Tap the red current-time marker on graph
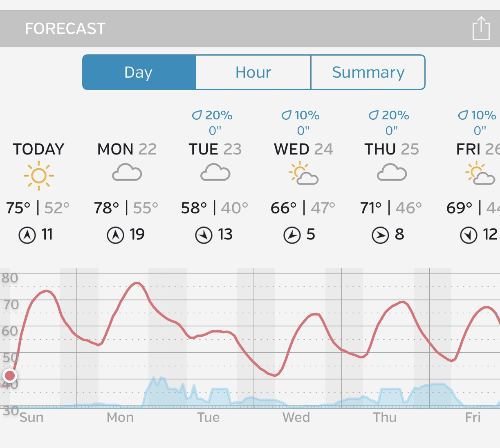This screenshot has width=500, height=448. tap(9, 375)
